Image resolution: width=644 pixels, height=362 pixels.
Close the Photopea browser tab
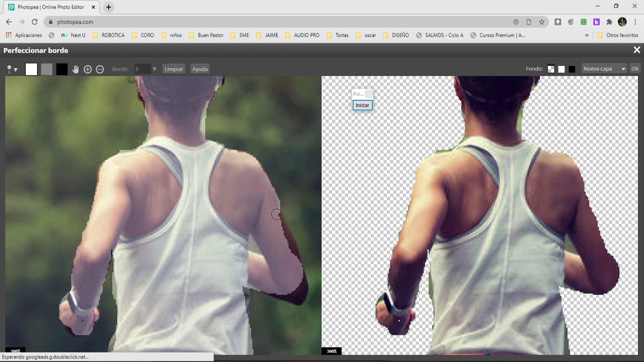coord(93,7)
